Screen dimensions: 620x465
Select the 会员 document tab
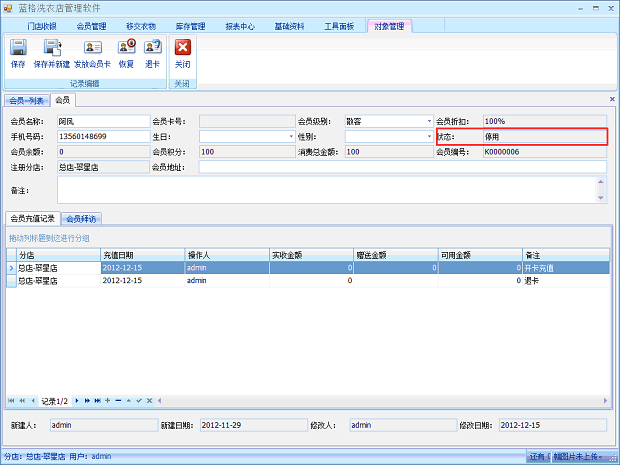click(62, 100)
